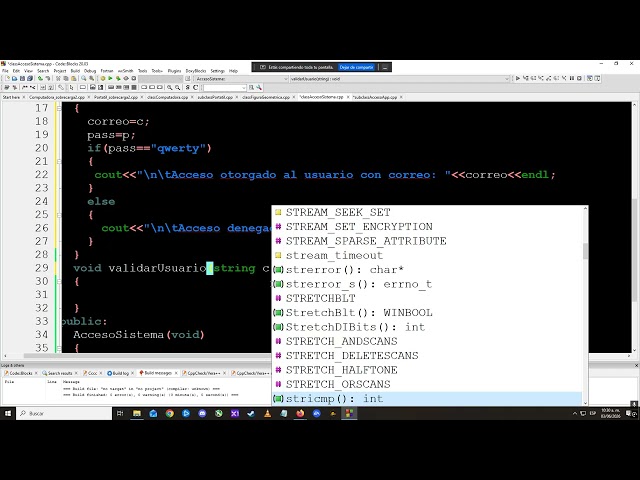Screen dimensions: 640x480
Task: Choose stream_timeout in the completion list
Action: [x=427, y=256]
